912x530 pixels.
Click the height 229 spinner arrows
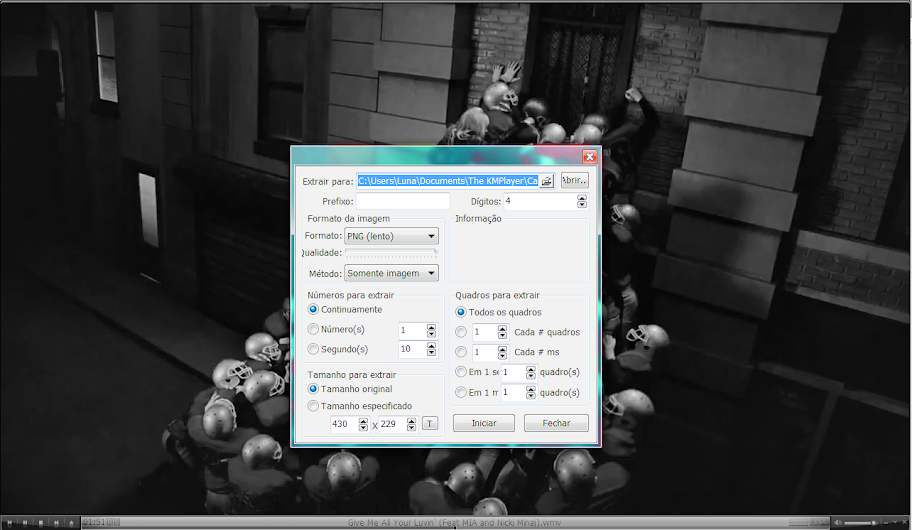(x=411, y=424)
